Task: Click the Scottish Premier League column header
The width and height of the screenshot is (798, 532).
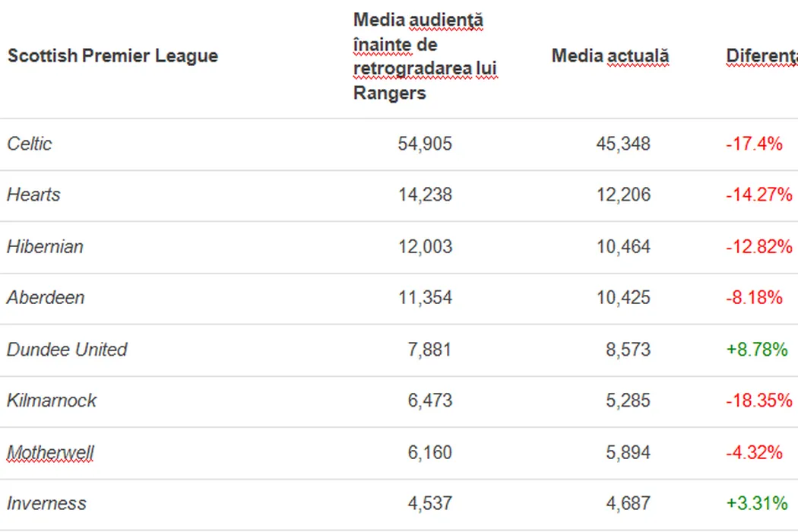Action: (x=112, y=56)
